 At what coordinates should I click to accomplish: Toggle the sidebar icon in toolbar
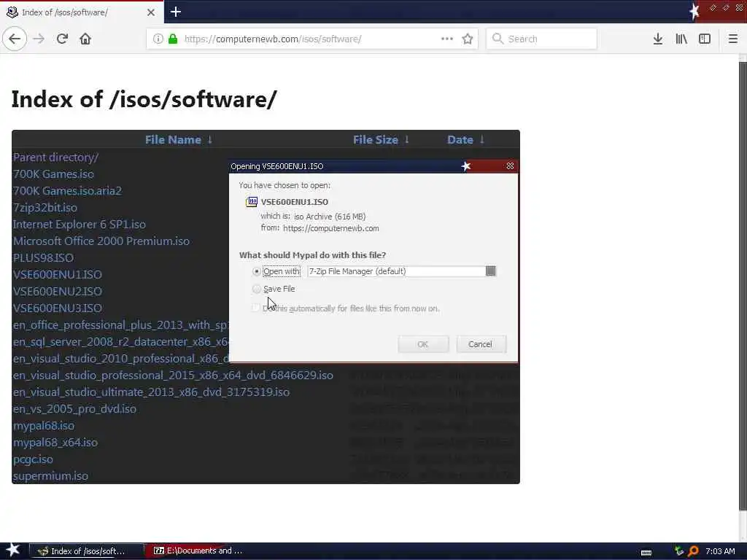pyautogui.click(x=705, y=39)
